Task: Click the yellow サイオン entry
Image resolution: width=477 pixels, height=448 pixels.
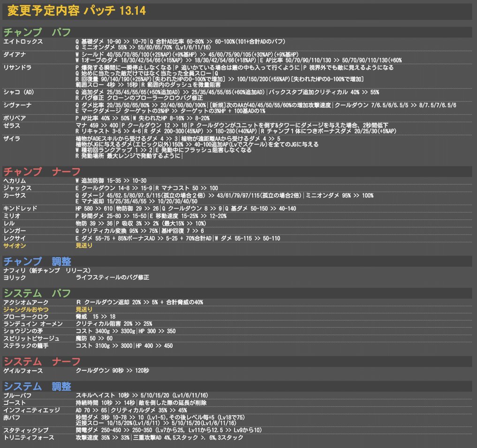Action: pos(15,246)
